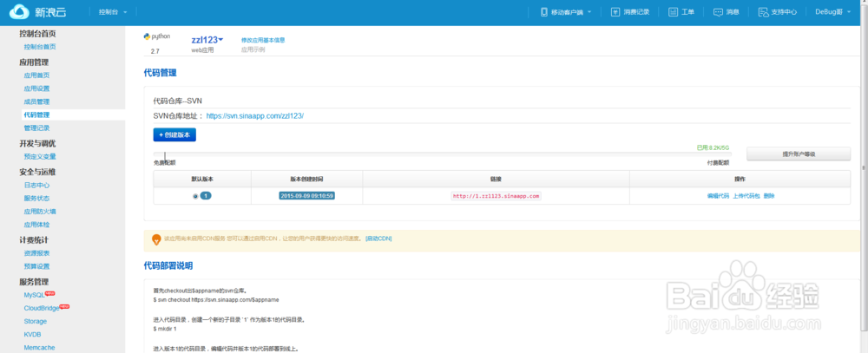Open 应用防火墙 in sidebar
Image resolution: width=868 pixels, height=353 pixels.
tap(39, 212)
